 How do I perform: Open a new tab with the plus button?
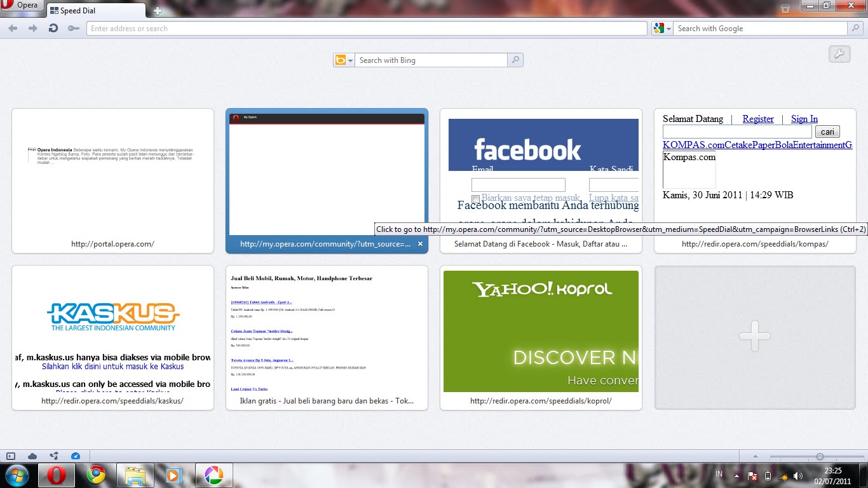[x=158, y=11]
